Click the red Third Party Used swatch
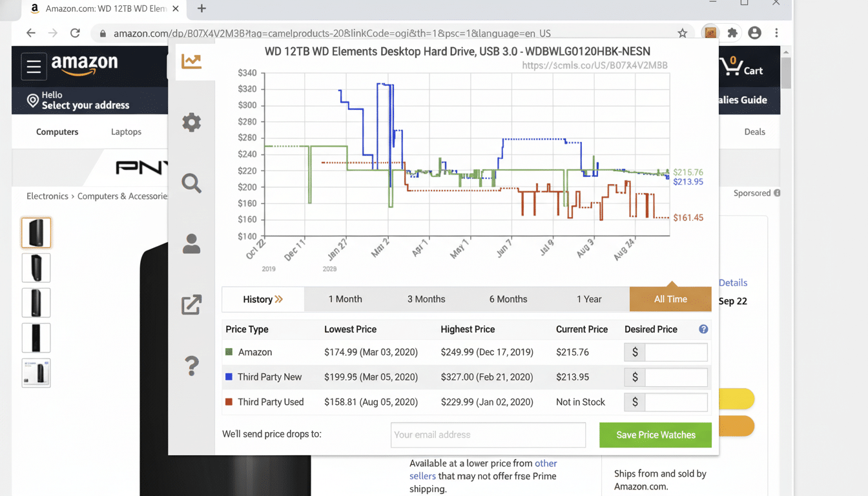The height and width of the screenshot is (496, 868). point(229,402)
